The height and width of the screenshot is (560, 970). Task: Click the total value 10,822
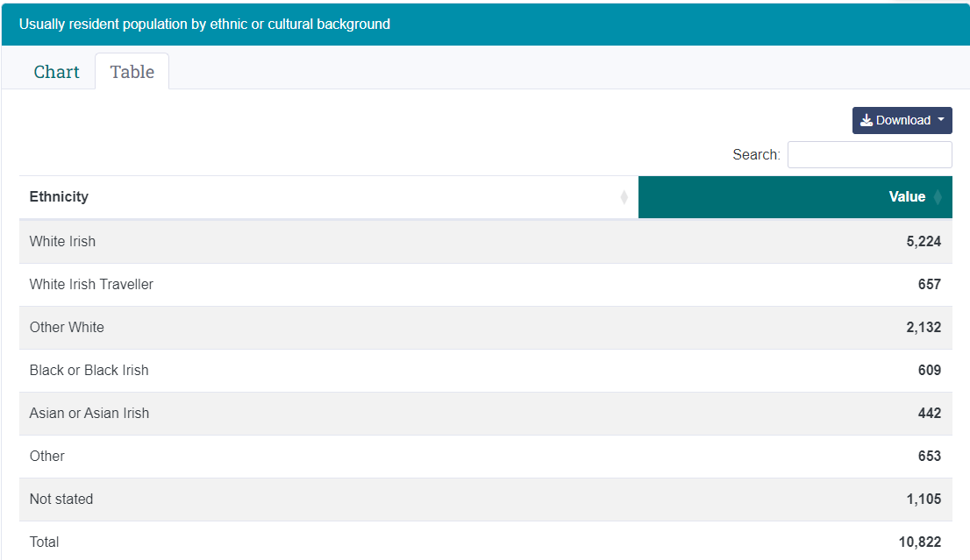(920, 542)
